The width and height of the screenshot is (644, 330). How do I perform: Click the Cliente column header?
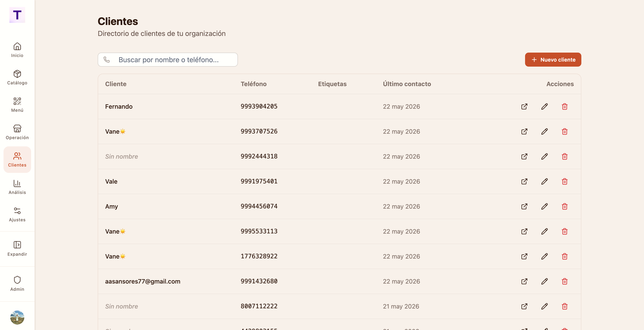[x=116, y=84]
